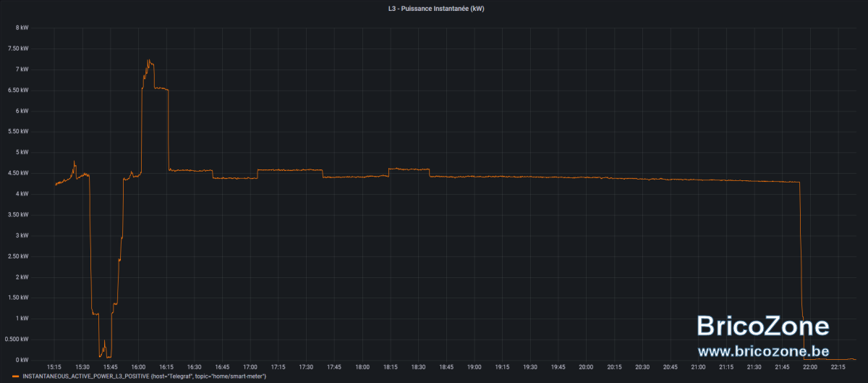Click the 3 kW y-axis label
Image resolution: width=868 pixels, height=383 pixels.
[21, 235]
